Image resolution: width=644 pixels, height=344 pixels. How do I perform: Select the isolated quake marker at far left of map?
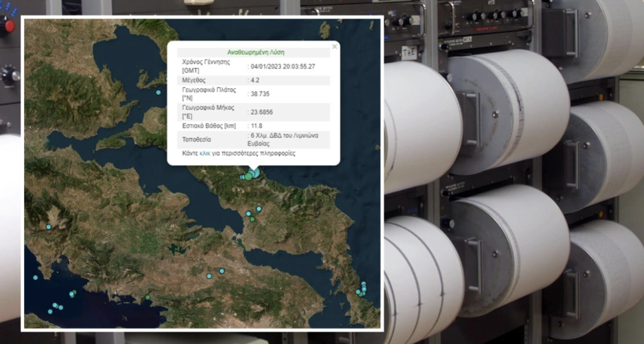tap(49, 227)
